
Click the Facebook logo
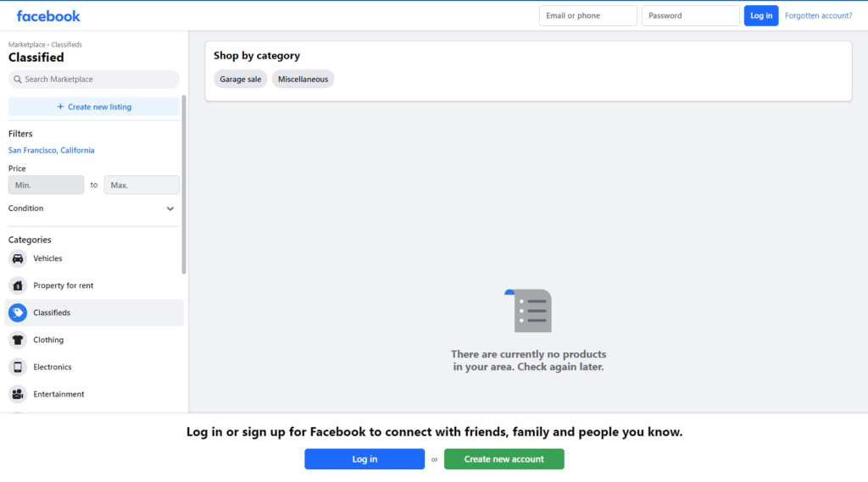pyautogui.click(x=48, y=16)
